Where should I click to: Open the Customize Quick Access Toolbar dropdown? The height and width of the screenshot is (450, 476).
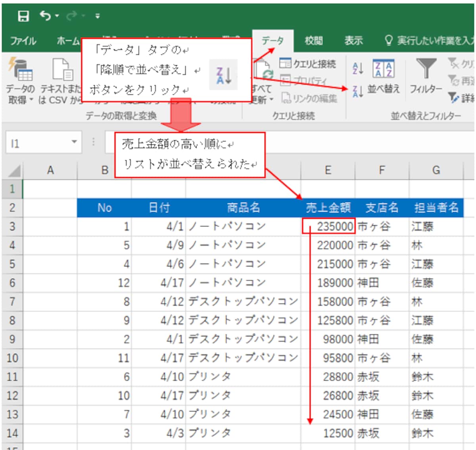(x=98, y=16)
